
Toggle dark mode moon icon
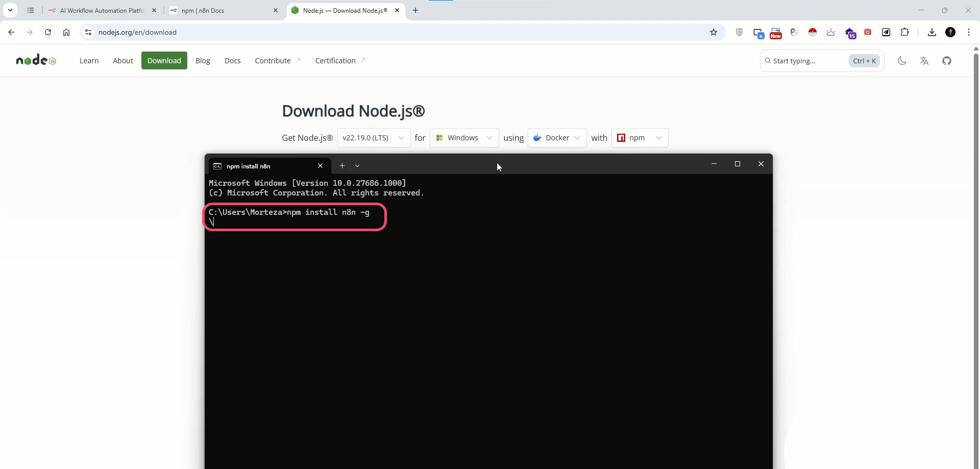tap(902, 61)
